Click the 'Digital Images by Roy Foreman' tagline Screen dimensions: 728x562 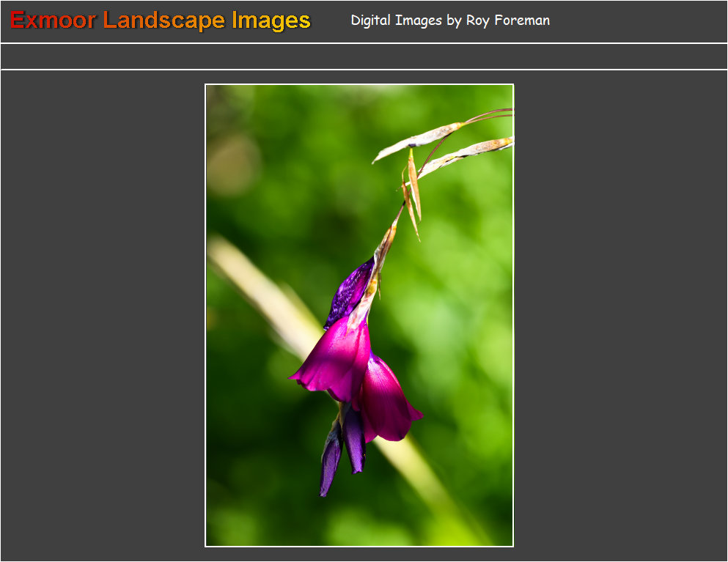(x=450, y=21)
